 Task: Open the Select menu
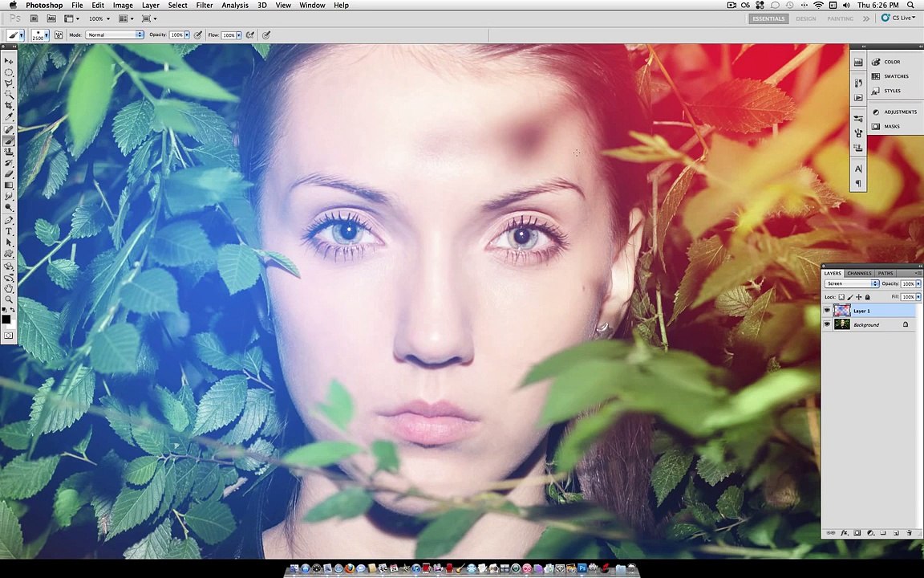(x=177, y=6)
